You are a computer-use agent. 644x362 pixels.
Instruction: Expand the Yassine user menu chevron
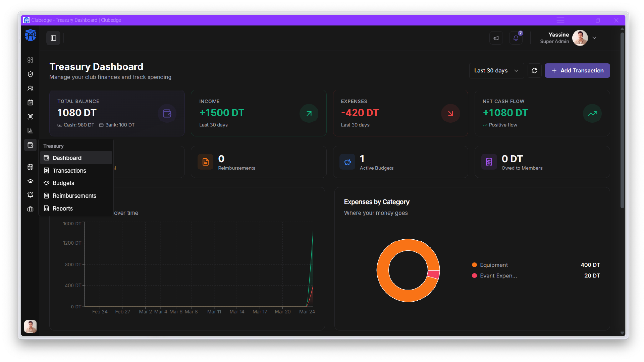point(594,38)
